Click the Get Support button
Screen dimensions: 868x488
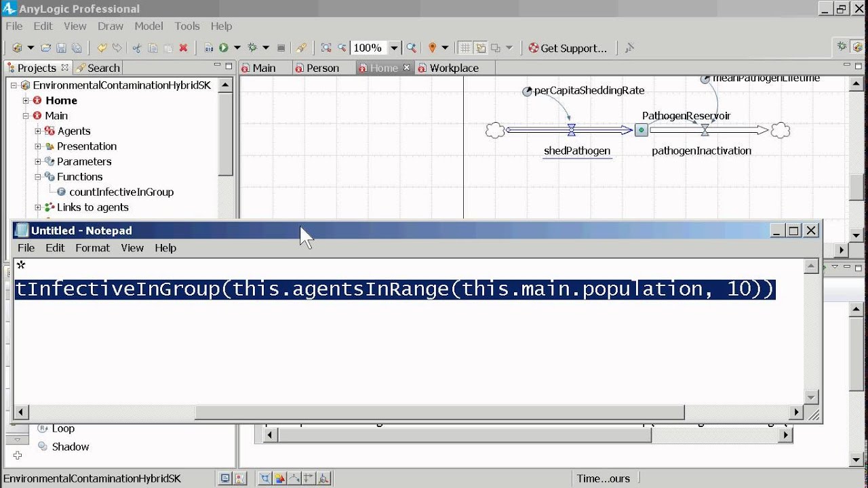[x=568, y=48]
